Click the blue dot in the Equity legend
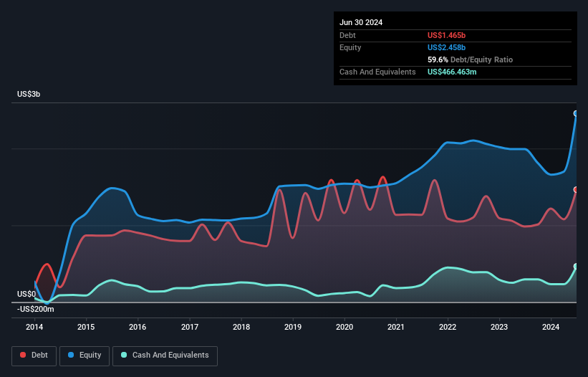588x377 pixels. click(72, 355)
